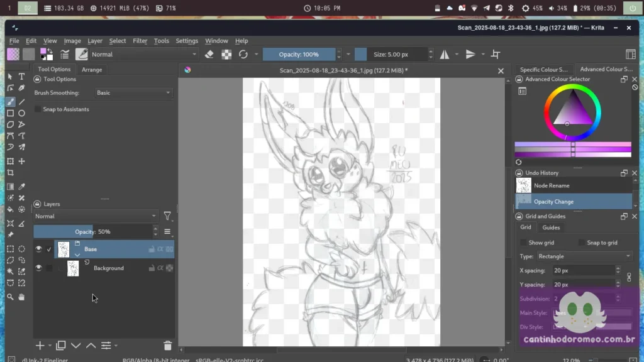Toggle lock on the Background layer
Image resolution: width=644 pixels, height=362 pixels.
click(x=152, y=268)
